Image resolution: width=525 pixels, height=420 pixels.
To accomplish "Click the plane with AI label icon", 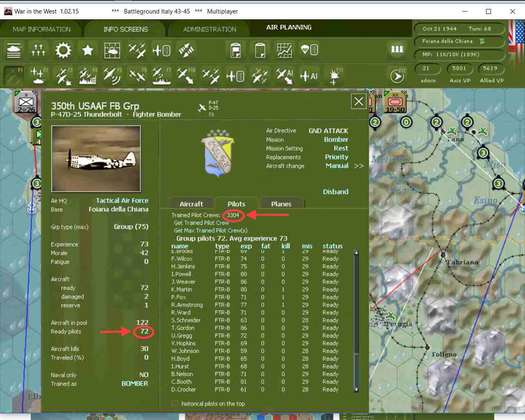I will tap(309, 75).
